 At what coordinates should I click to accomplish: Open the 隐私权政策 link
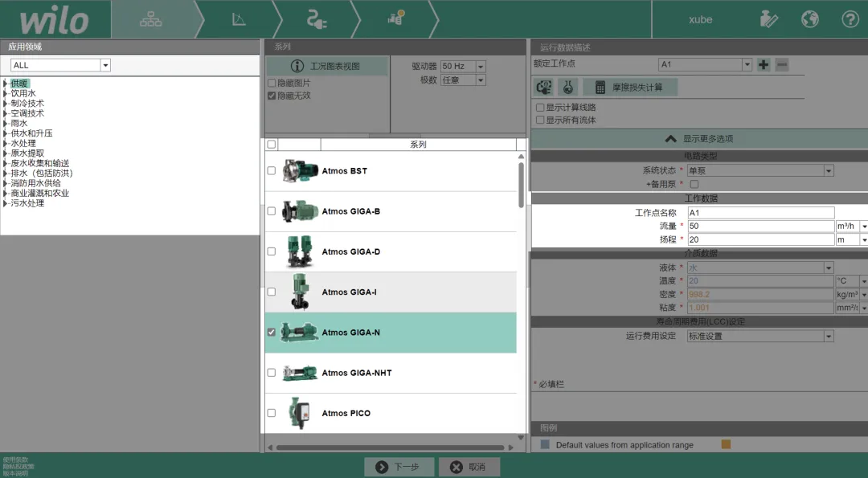[18, 467]
